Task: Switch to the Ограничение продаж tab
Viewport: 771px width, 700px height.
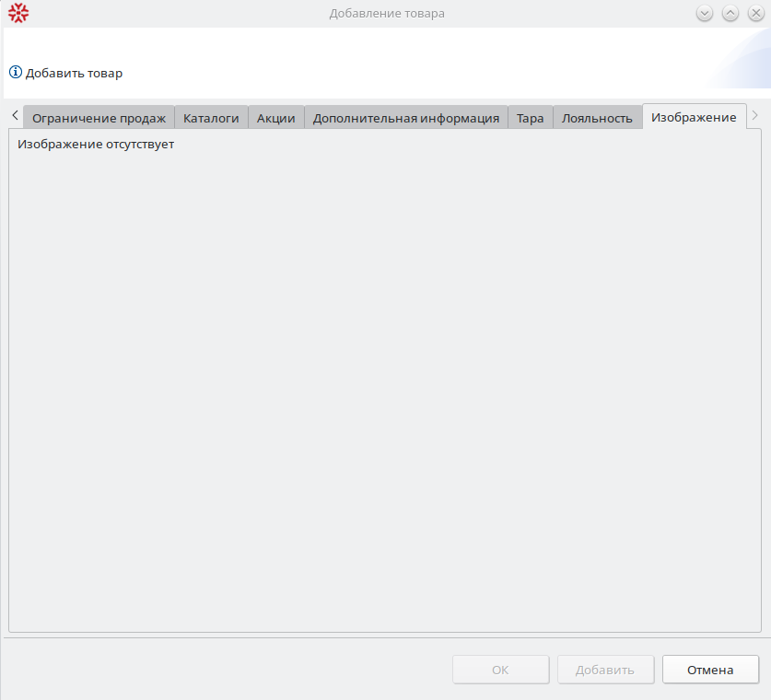Action: [99, 118]
